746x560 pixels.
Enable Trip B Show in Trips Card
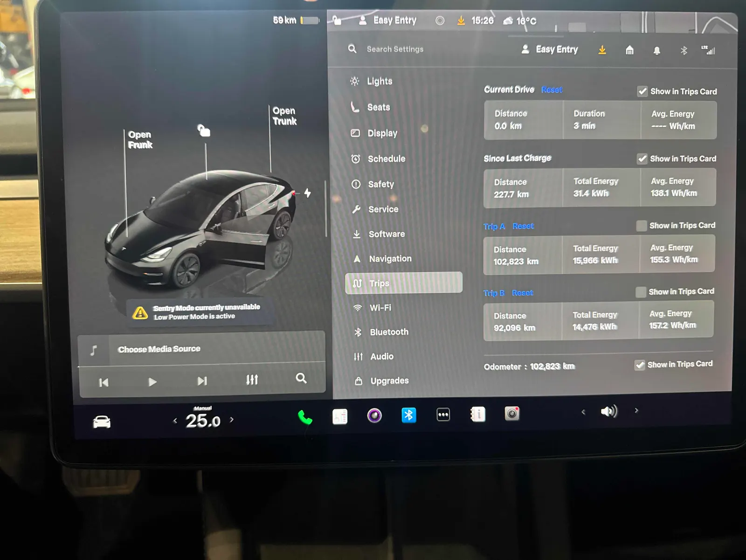click(x=641, y=292)
